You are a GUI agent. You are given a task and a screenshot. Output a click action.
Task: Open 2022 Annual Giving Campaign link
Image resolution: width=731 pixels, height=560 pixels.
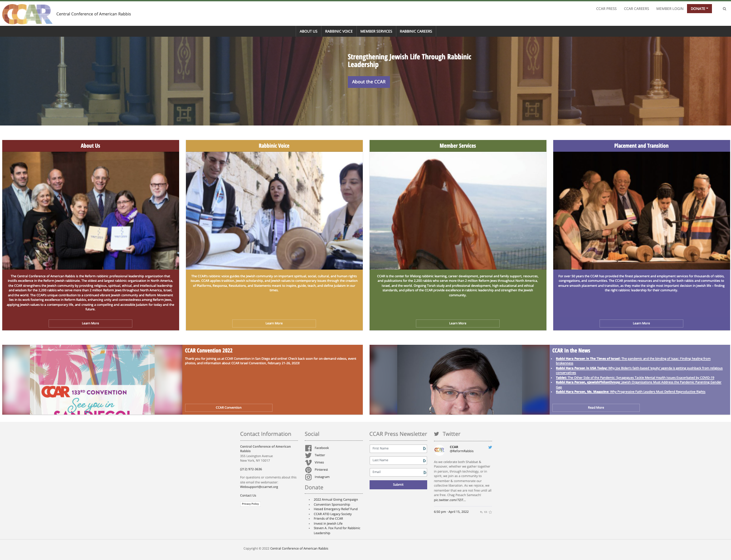point(336,500)
